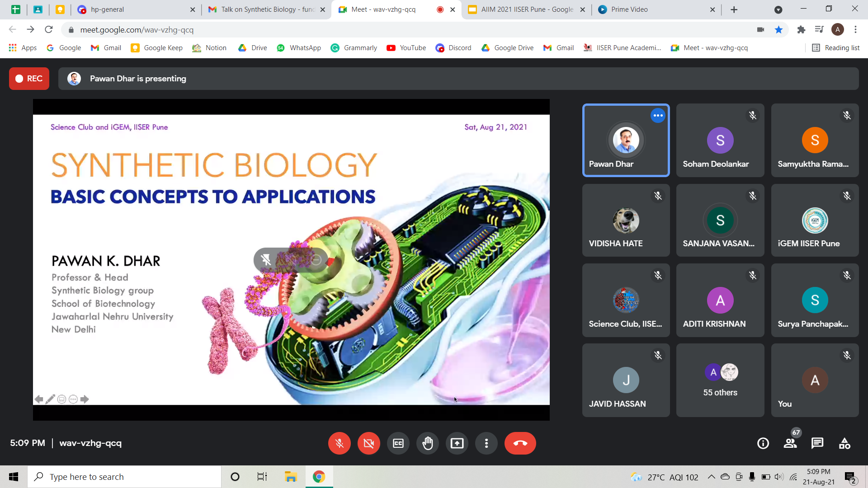Click the 55 others participants tile

click(720, 380)
